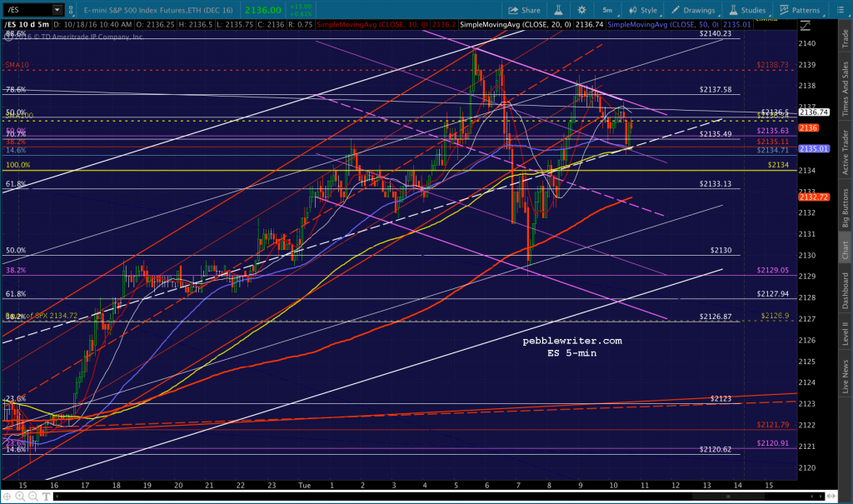
Task: Open the Drawings menu
Action: point(694,10)
